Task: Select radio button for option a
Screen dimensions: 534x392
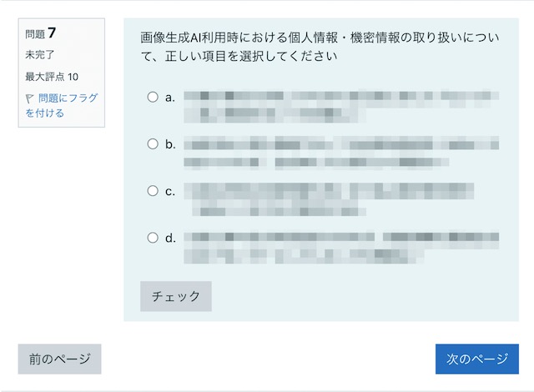Action: coord(153,97)
